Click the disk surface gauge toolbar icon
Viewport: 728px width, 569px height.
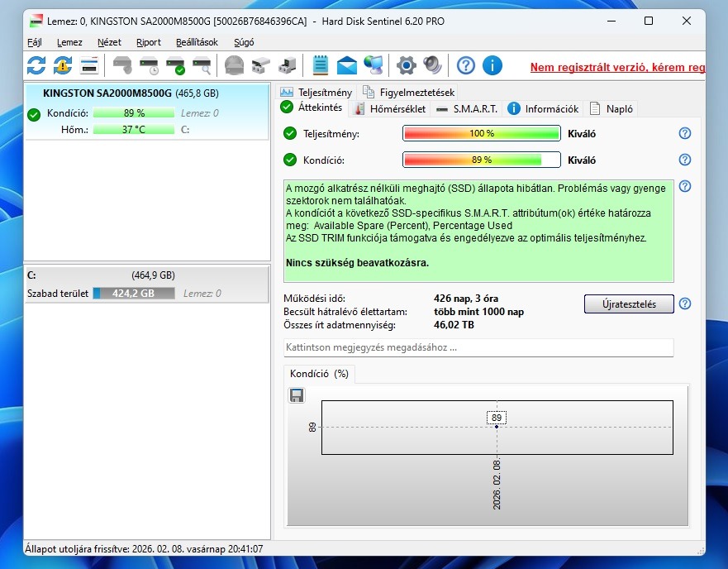pyautogui.click(x=235, y=65)
